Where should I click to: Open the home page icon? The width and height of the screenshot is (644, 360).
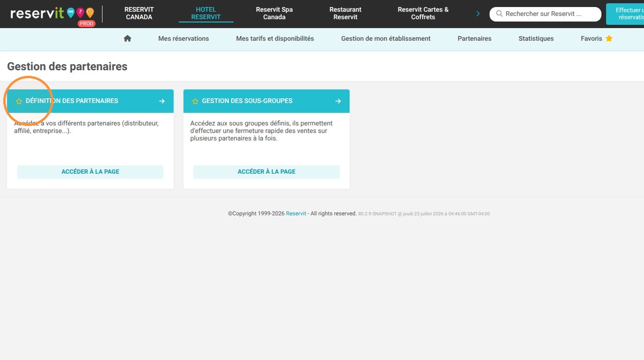click(127, 38)
